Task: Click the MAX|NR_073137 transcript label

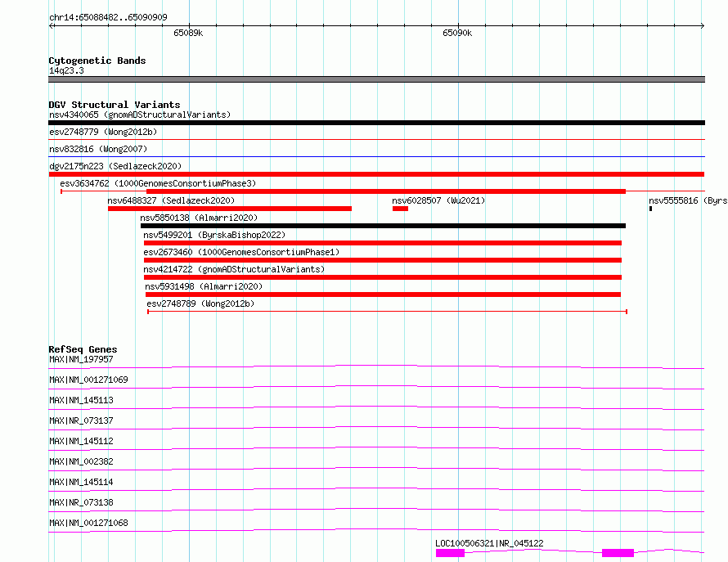Action: (81, 420)
